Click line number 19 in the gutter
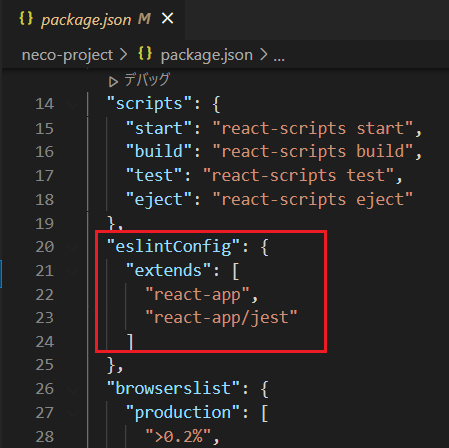Image resolution: width=449 pixels, height=448 pixels. coord(44,224)
